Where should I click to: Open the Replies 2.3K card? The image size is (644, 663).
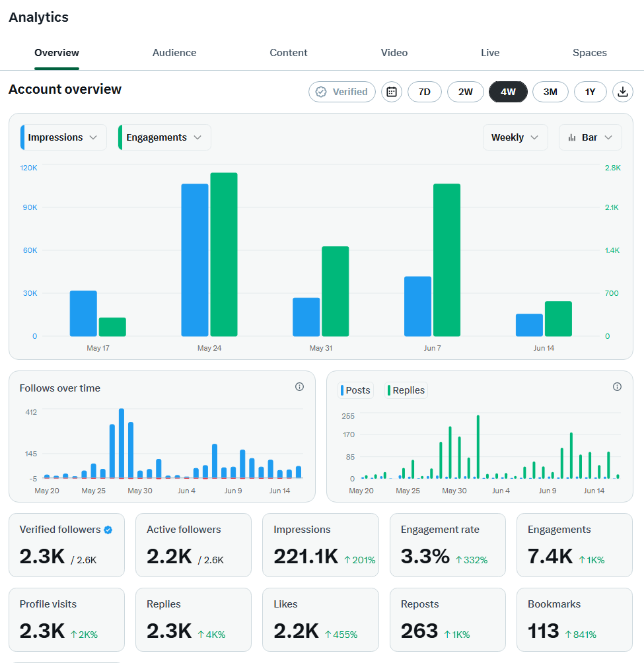click(194, 619)
